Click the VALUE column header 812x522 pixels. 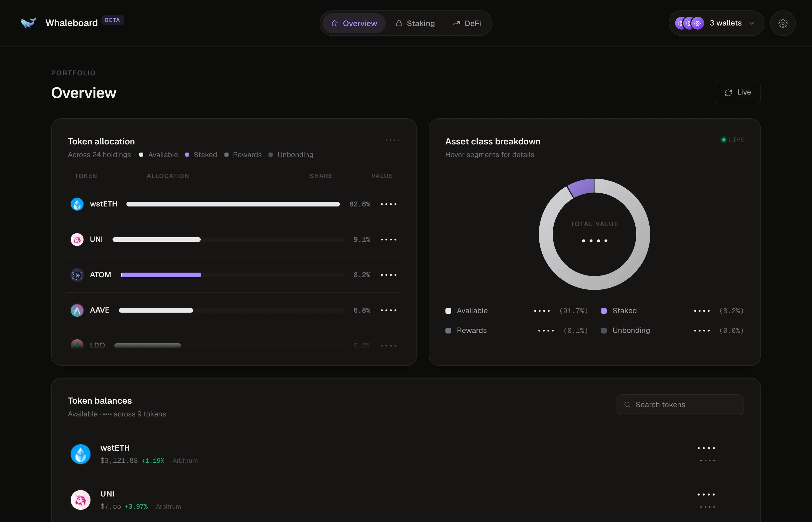pos(382,176)
